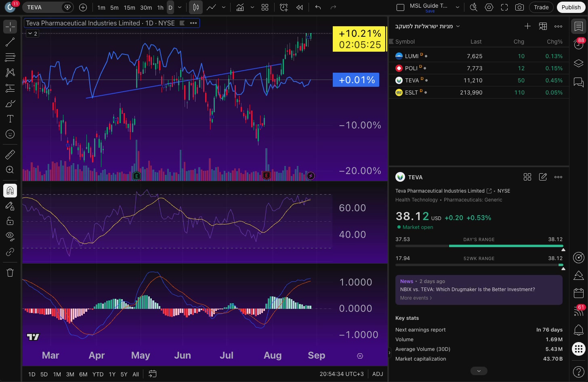
Task: Toggle stay in drawing mode
Action: (10, 206)
